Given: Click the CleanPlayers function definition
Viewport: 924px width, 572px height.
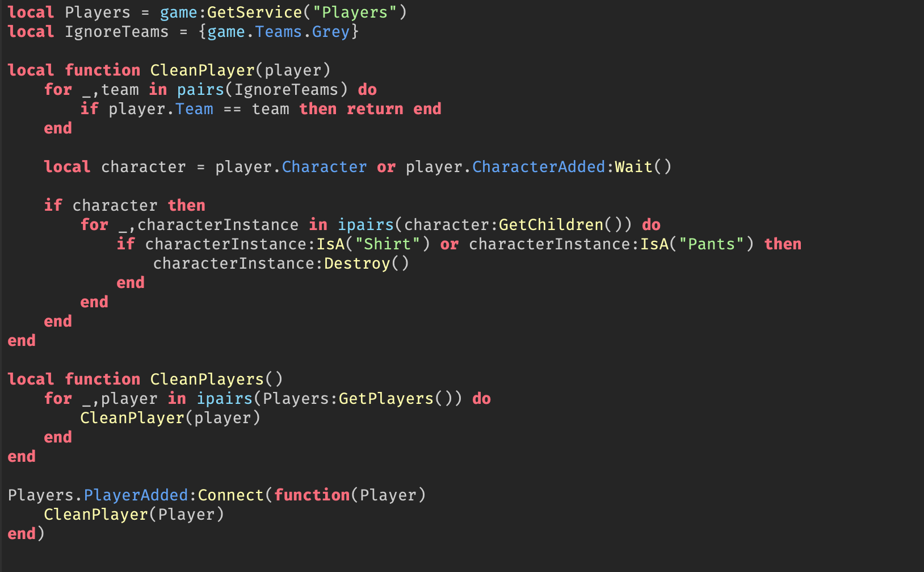Looking at the screenshot, I should [208, 379].
